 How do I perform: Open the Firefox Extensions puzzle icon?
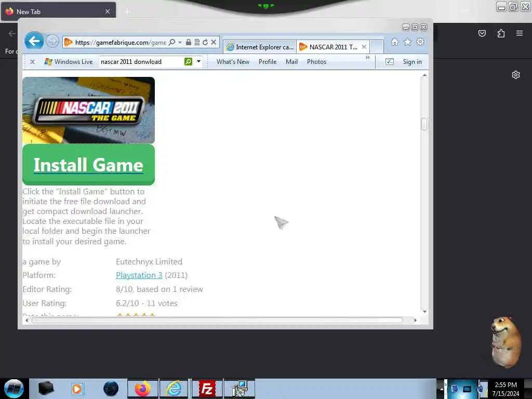(501, 33)
